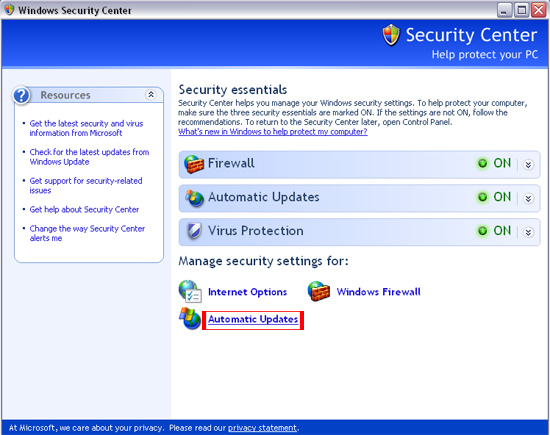
Task: Click the Virus Protection heading text
Action: (256, 231)
